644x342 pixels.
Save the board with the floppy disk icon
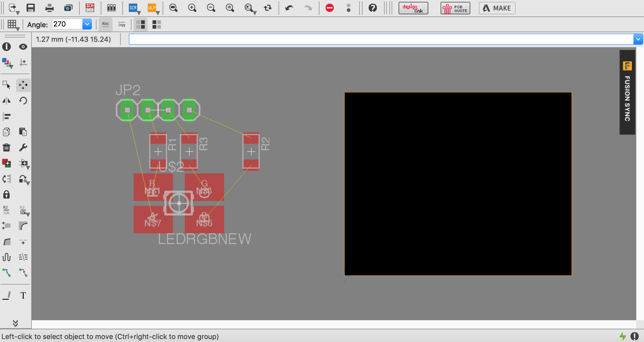click(31, 8)
